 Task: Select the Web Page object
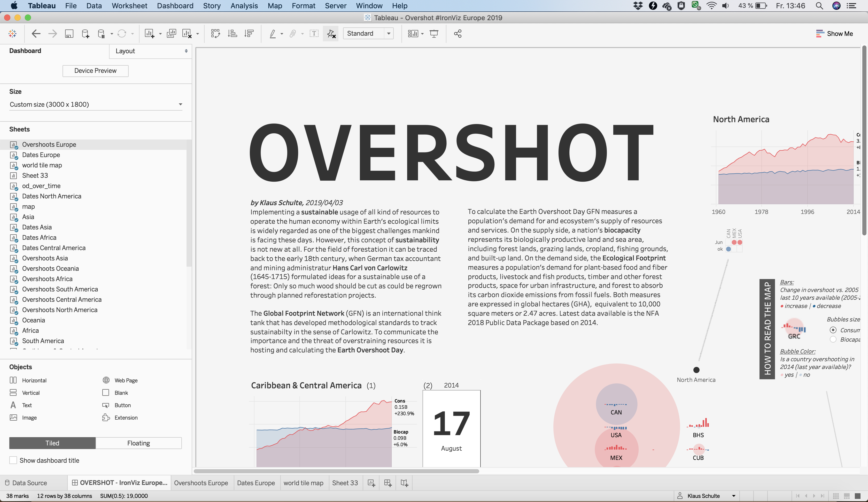[x=120, y=380]
